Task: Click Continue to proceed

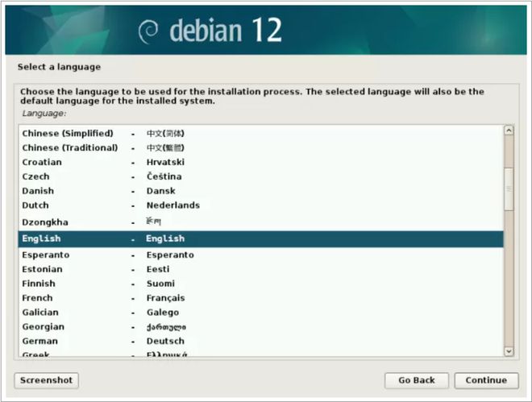Action: (x=486, y=380)
